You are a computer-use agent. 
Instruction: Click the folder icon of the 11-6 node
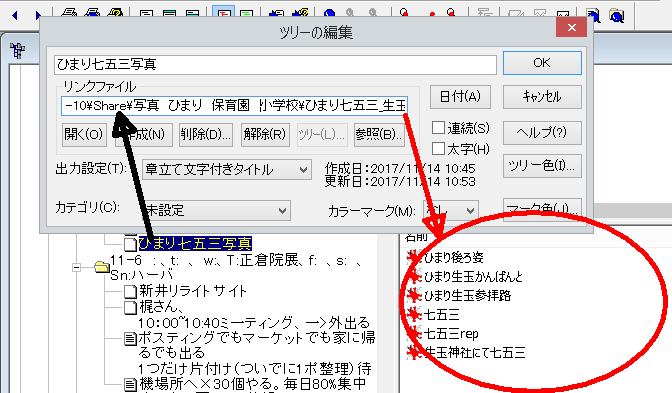102,267
